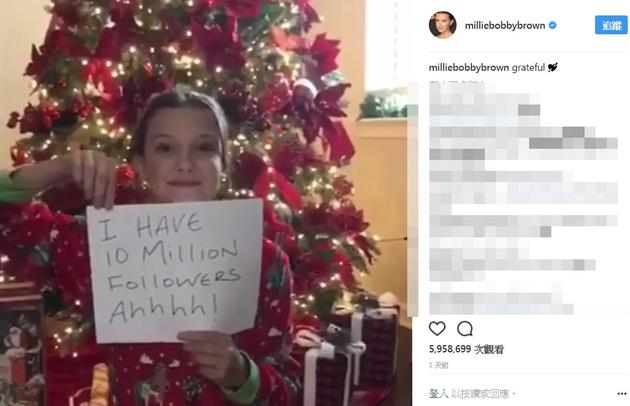
Task: Click the handwritten '10 Million Followers' sign
Action: click(175, 269)
